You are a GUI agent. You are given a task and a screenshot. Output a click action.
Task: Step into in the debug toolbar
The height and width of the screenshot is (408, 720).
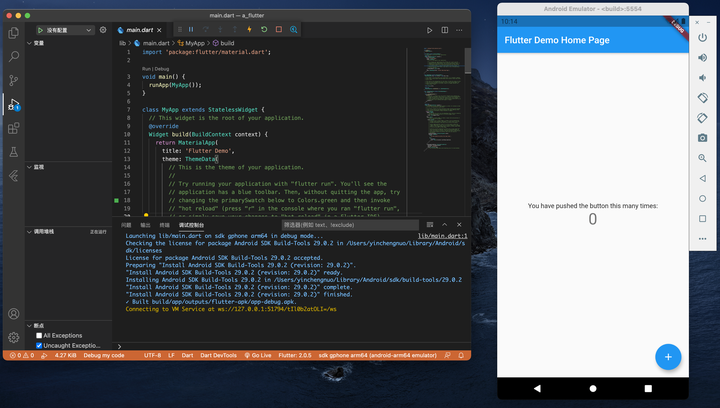point(220,29)
